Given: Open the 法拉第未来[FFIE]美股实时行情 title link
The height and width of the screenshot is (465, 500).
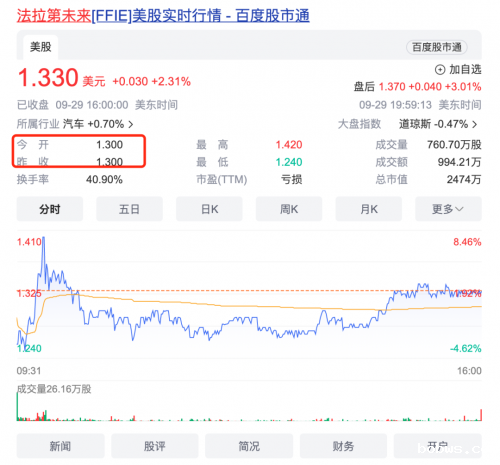Looking at the screenshot, I should [x=163, y=15].
